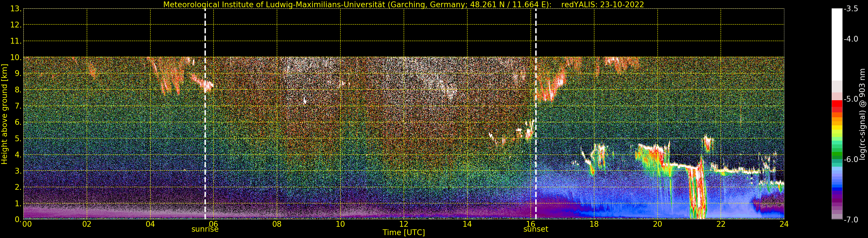Viewport: 868px width, 238px height.
Task: Click the 'log(rc-signal) @ 903 nm' colorbar label
Action: tap(863, 114)
